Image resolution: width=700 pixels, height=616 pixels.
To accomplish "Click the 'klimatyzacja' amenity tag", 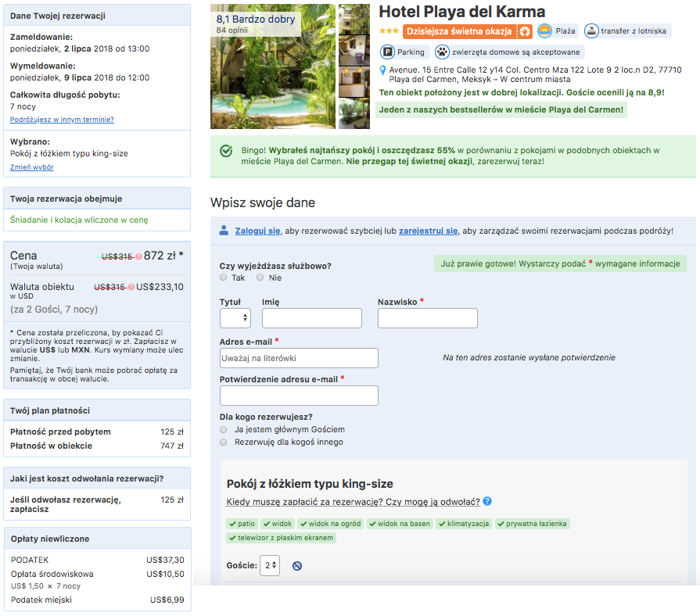I will 465,524.
